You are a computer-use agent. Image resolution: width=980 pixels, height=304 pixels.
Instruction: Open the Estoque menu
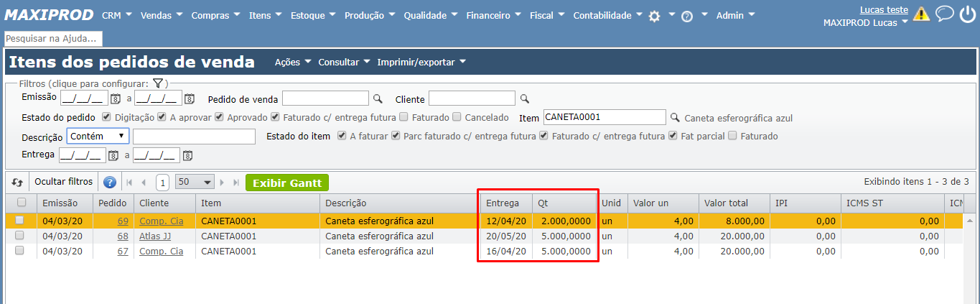314,15
